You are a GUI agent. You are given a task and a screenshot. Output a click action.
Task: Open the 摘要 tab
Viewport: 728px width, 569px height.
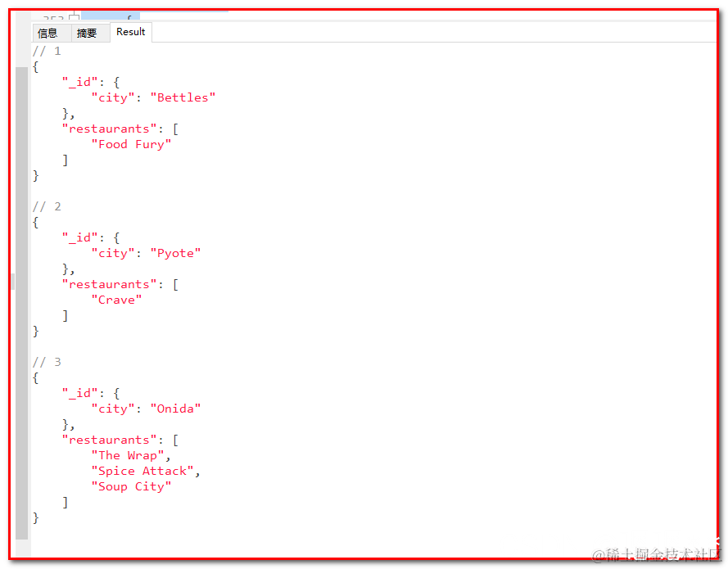[90, 33]
